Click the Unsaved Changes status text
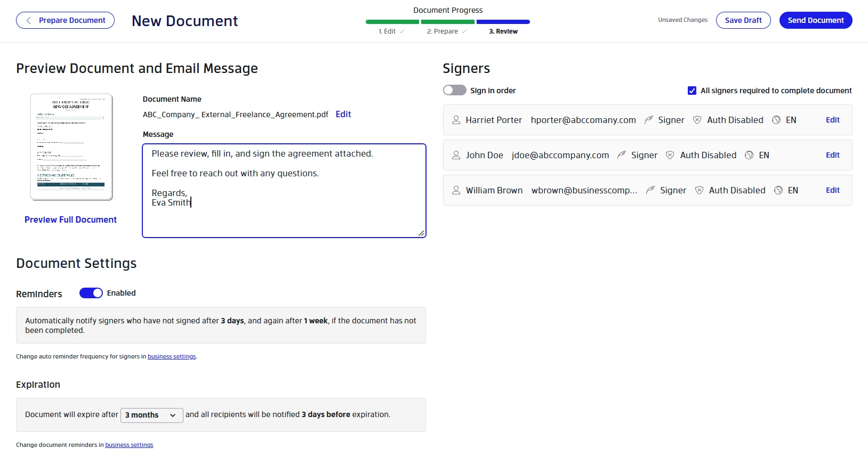 (x=683, y=20)
